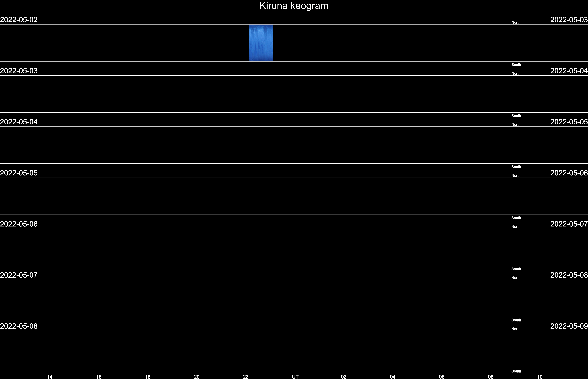Click the "06" hour axis label
This screenshot has height=379, width=588.
(x=442, y=377)
